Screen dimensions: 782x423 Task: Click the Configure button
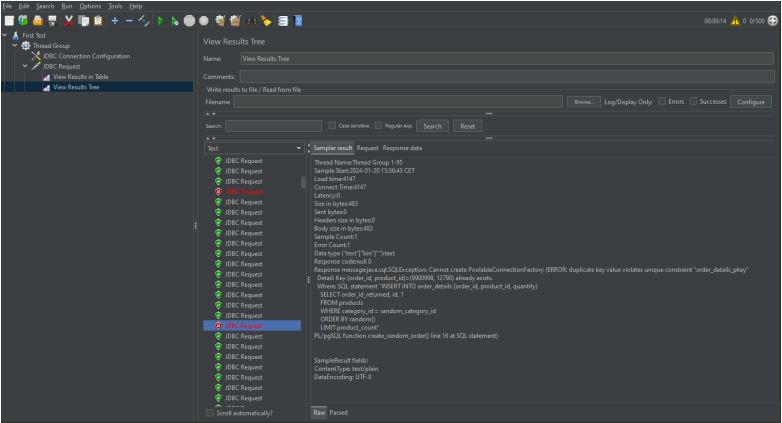[x=749, y=102]
